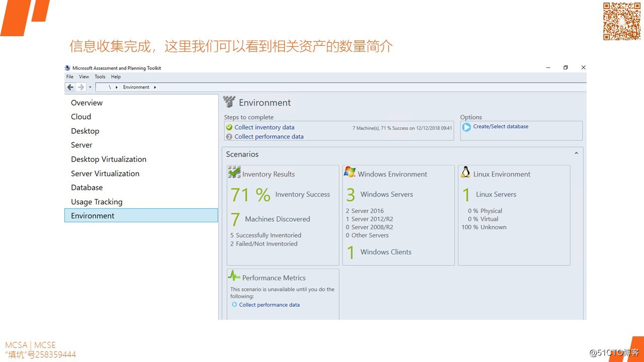Select Database in the left pane

coord(141,188)
